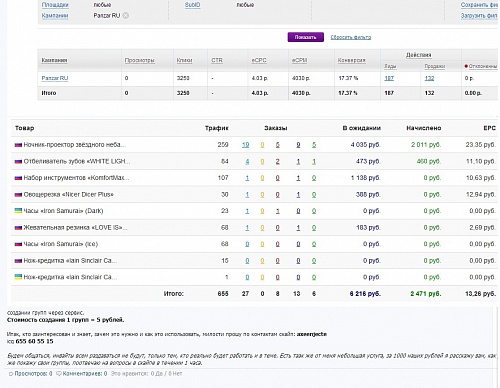Open 19 orders for Ночник-проектор
This screenshot has height=388, width=500.
(x=245, y=145)
